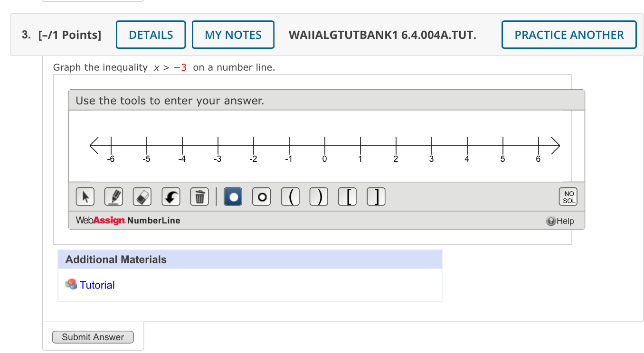Click 'Use the tools to enter your answer.'
The height and width of the screenshot is (353, 644).
170,101
